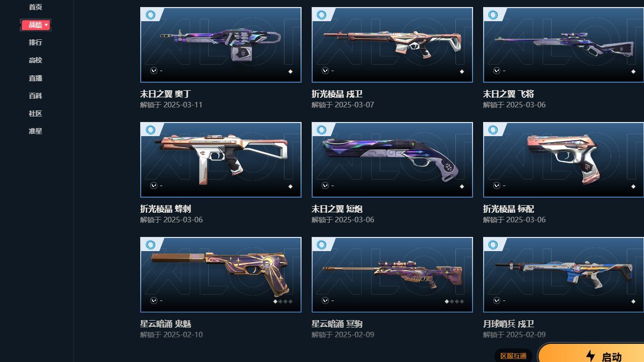Screen dimensions: 644x362
Task: Open the 排行 sidebar menu item
Action: (x=35, y=42)
